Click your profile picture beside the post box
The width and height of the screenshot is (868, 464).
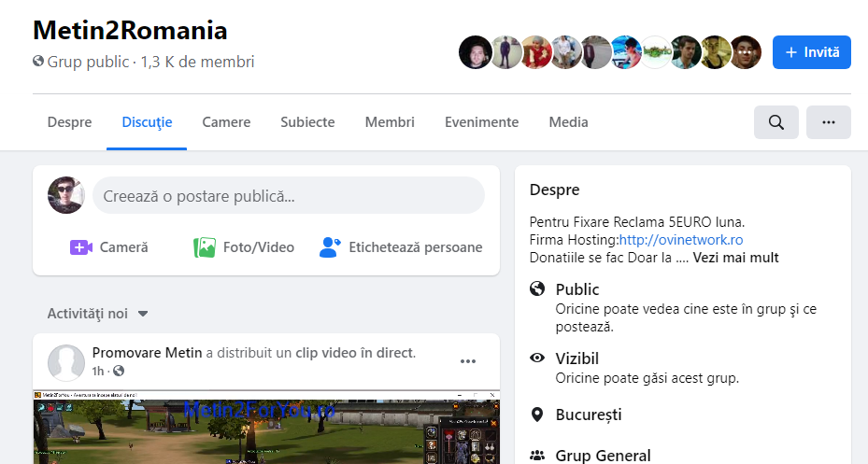pyautogui.click(x=66, y=195)
